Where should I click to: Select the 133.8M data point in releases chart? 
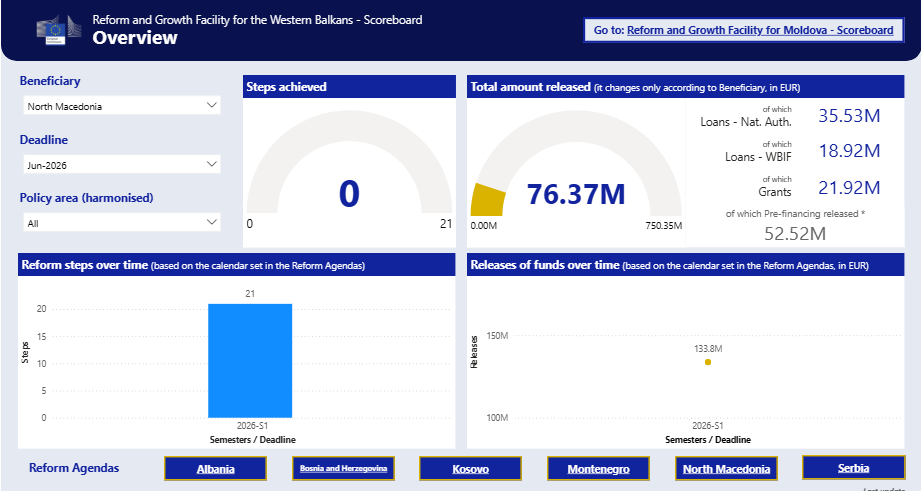(708, 362)
